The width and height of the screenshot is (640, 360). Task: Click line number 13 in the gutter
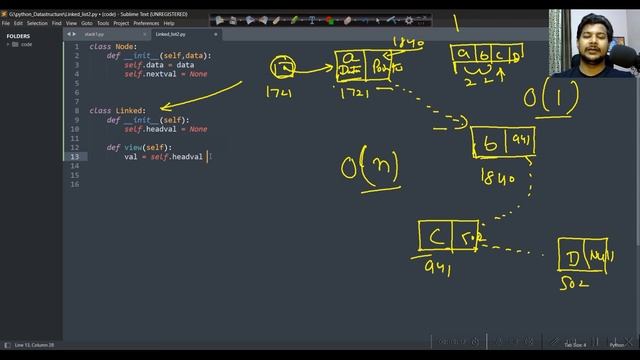click(x=75, y=157)
